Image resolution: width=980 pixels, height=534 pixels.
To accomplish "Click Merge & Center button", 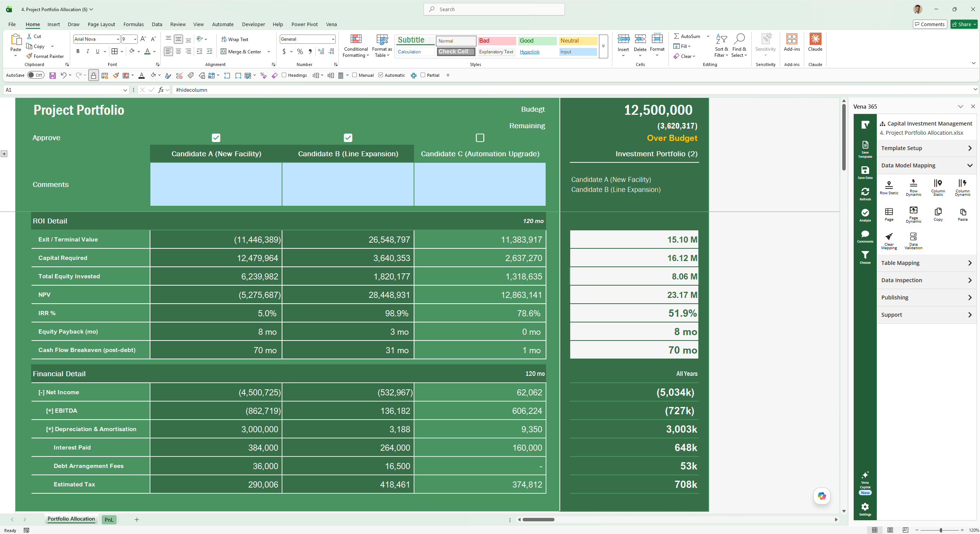I will pos(241,51).
